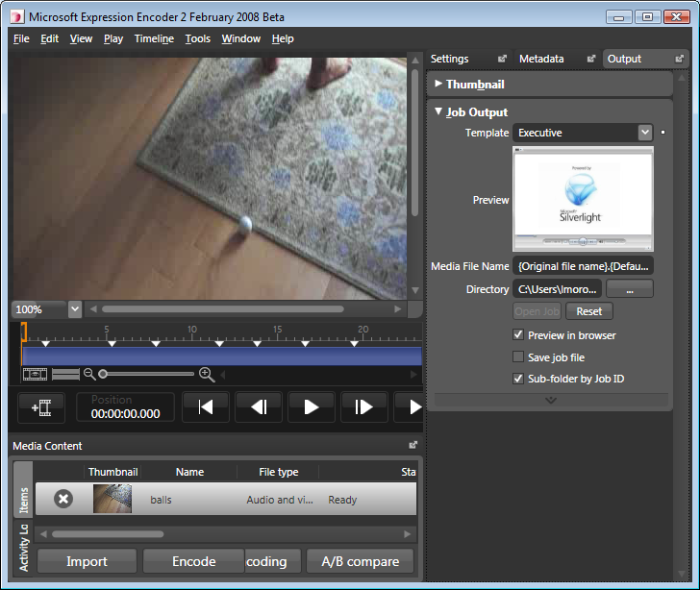Click the Media File Name field
Screen dimensions: 700x590
[583, 266]
